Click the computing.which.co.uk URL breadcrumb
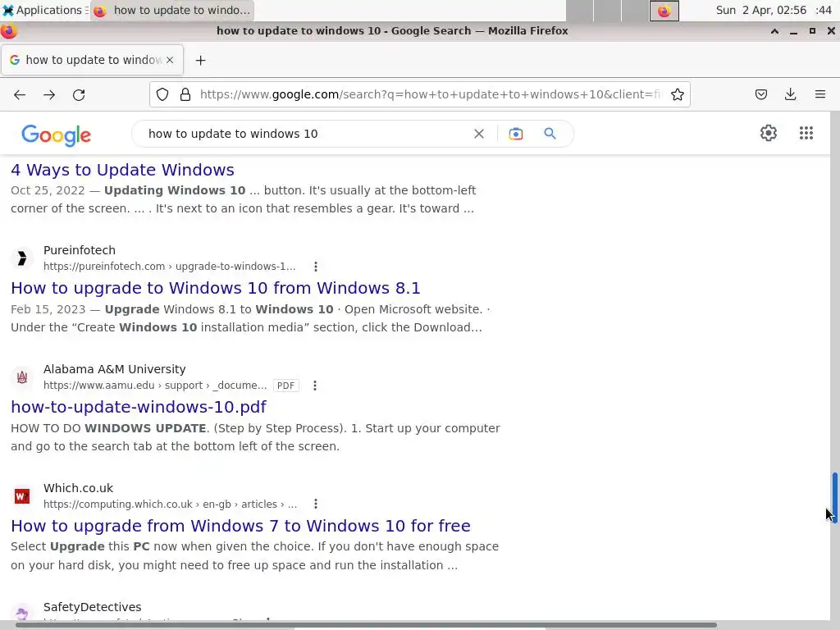The height and width of the screenshot is (630, 840). point(171,504)
